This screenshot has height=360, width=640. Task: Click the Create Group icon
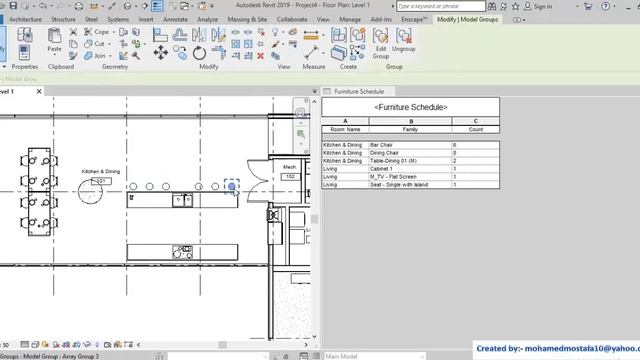pos(358,35)
